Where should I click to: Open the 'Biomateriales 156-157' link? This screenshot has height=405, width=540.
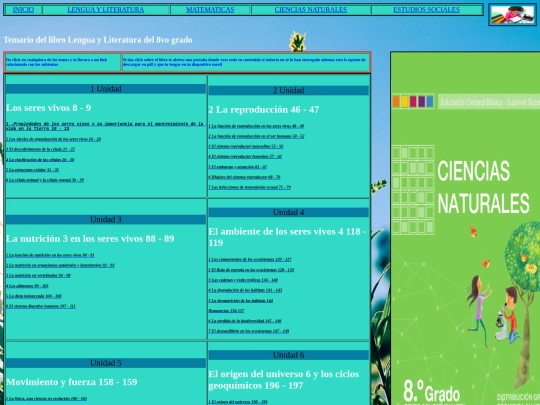226,311
